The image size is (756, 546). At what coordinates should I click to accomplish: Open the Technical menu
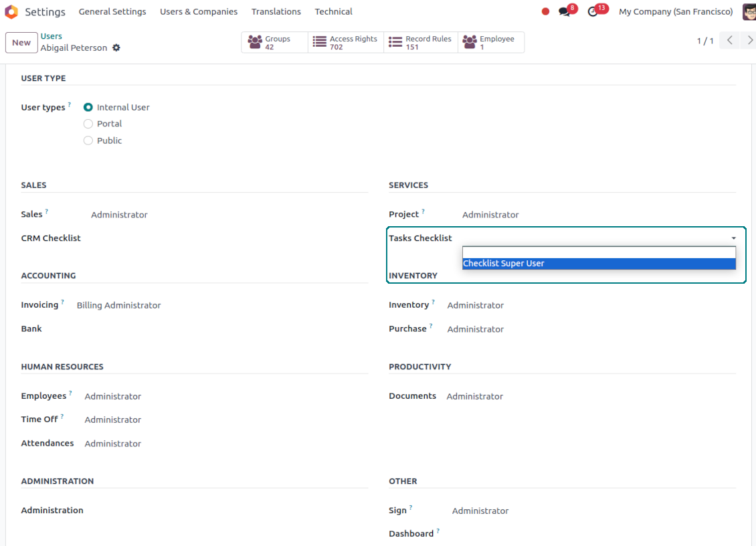333,12
